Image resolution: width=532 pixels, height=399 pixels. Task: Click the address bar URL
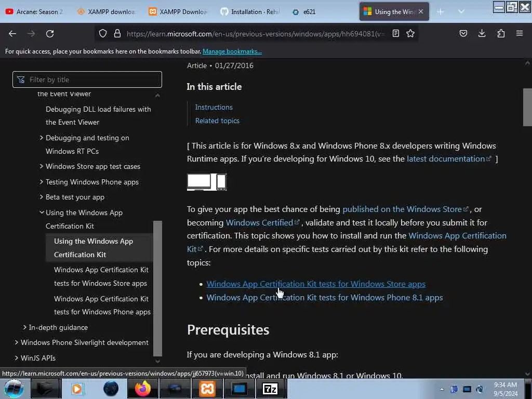[255, 34]
